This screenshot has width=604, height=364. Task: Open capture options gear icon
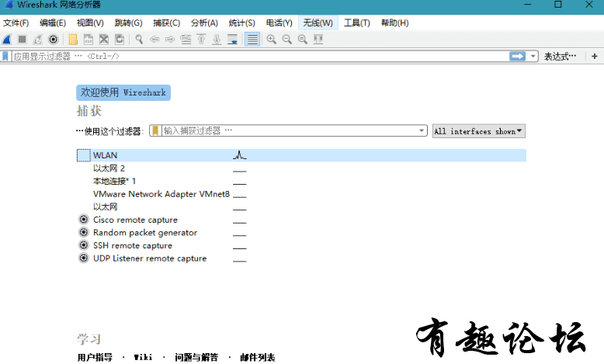click(x=53, y=40)
